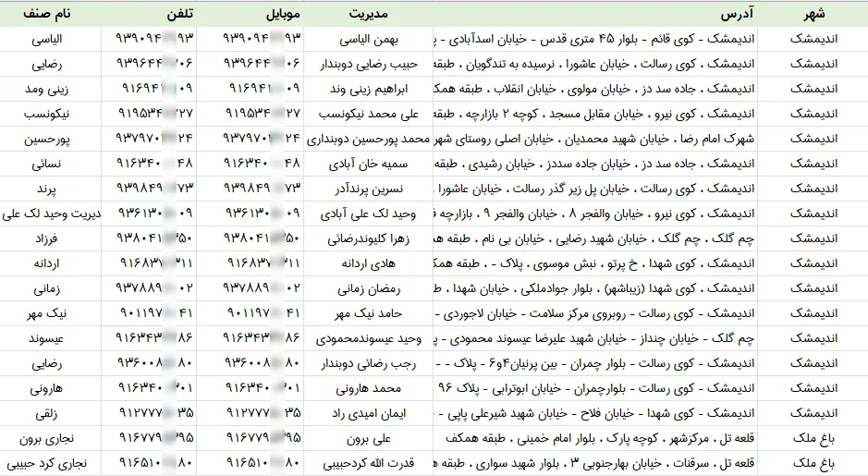
Task: Select guild name cell فرزاد
Action: coord(50,238)
